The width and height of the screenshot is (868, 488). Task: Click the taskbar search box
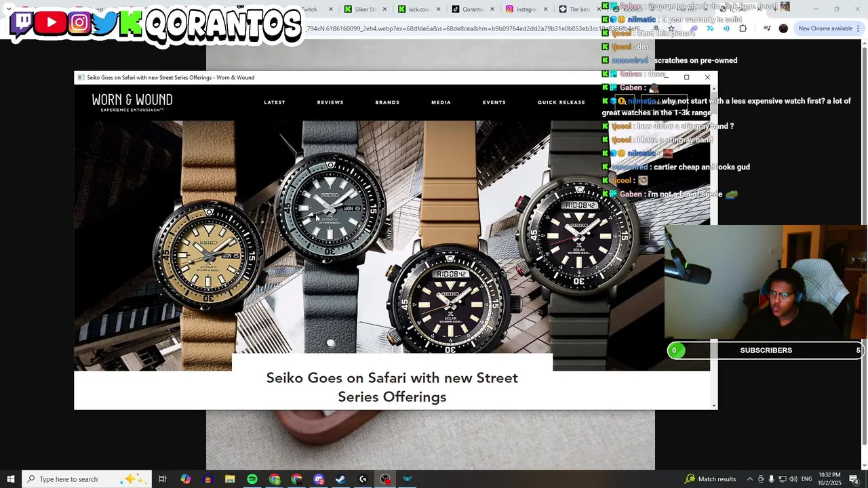pyautogui.click(x=87, y=479)
